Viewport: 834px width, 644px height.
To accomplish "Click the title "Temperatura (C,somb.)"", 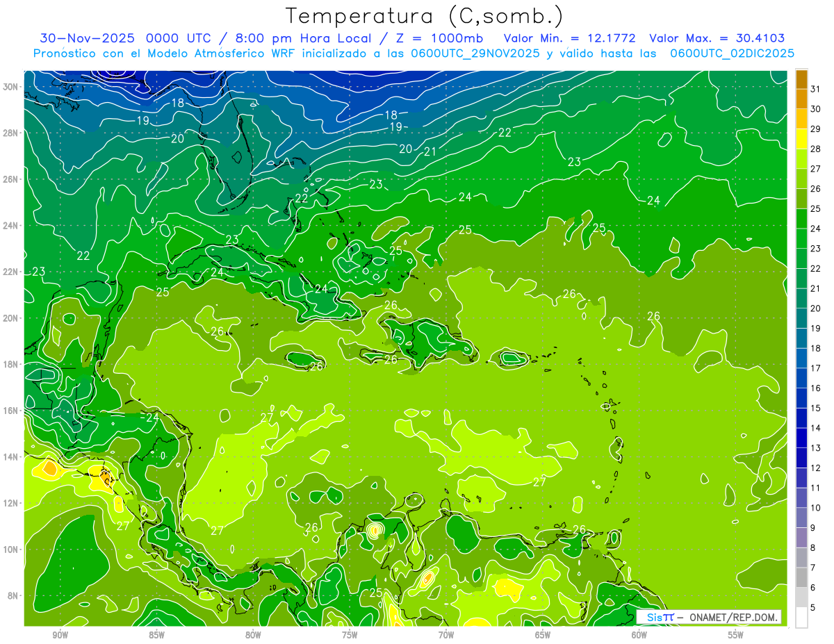I will point(424,16).
